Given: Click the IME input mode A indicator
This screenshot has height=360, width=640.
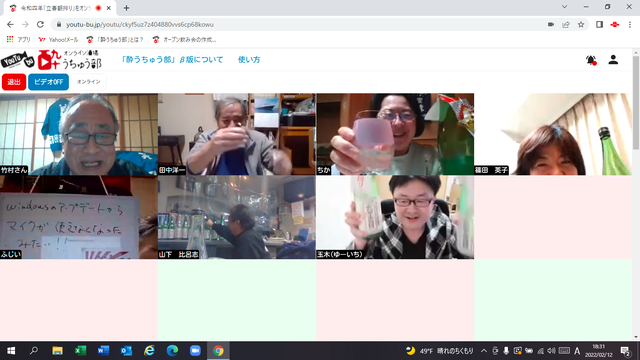Looking at the screenshot, I should coord(577,351).
